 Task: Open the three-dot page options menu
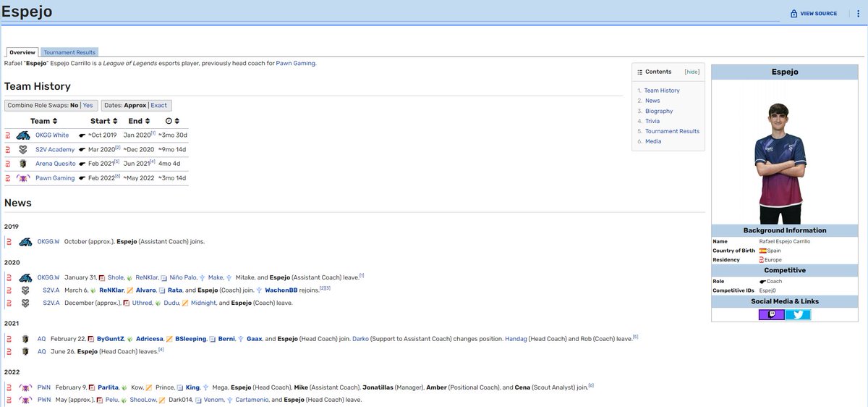pyautogui.click(x=858, y=14)
